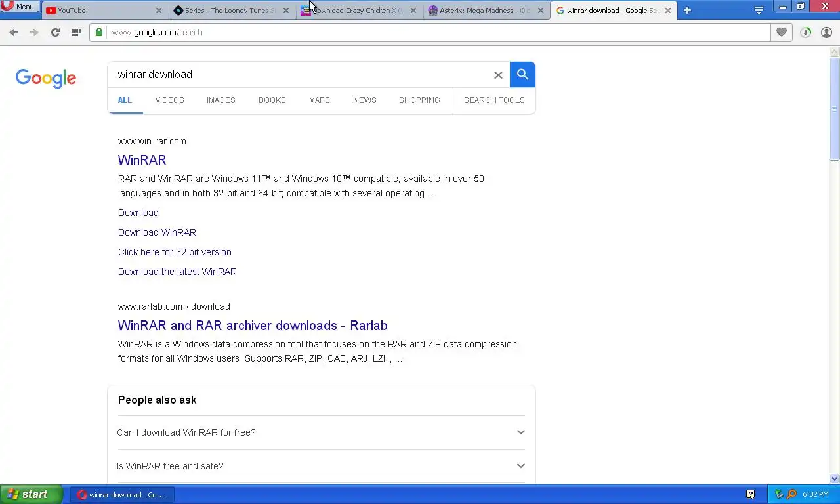Bookmark the page with the heart icon
The height and width of the screenshot is (504, 840).
(781, 32)
